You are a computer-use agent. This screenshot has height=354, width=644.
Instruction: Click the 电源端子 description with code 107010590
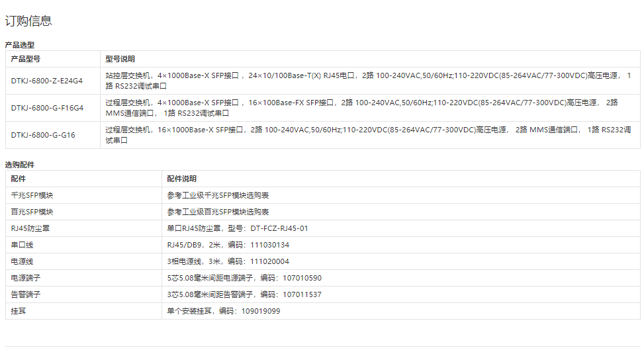[x=244, y=278]
